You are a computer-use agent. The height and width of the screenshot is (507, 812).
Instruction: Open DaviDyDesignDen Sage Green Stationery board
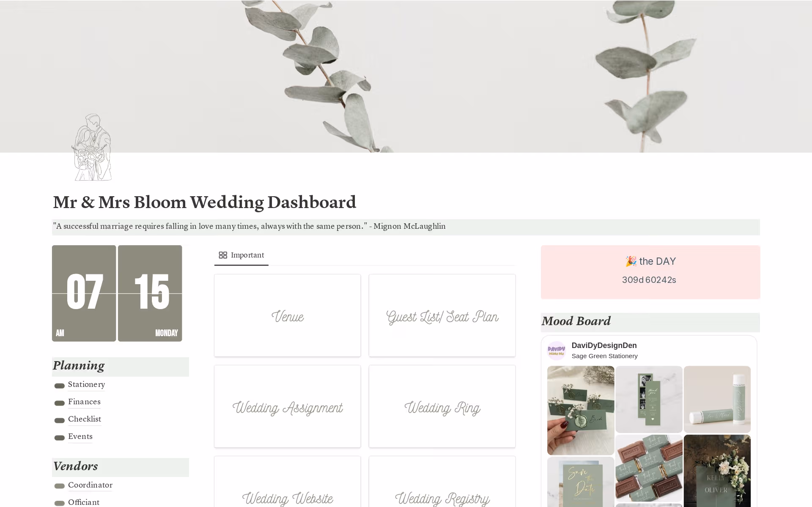pos(604,351)
